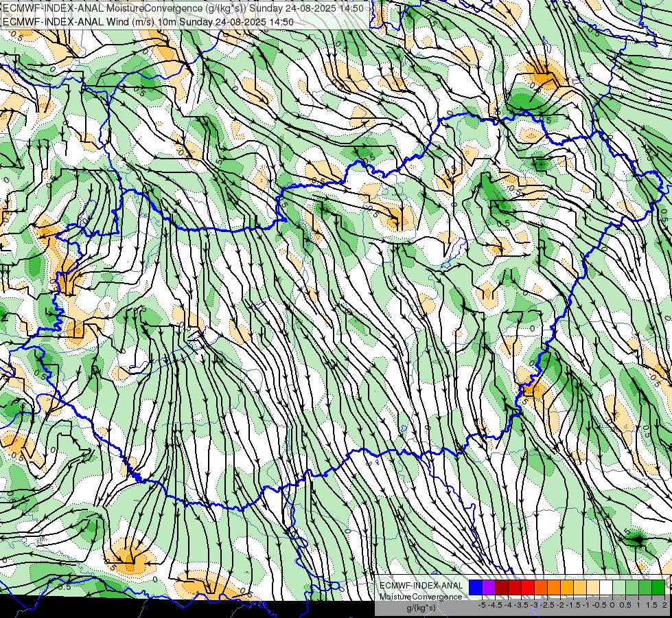Choose the orange swatch between -2.5 and -2
This screenshot has width=672, height=618.
[x=554, y=587]
